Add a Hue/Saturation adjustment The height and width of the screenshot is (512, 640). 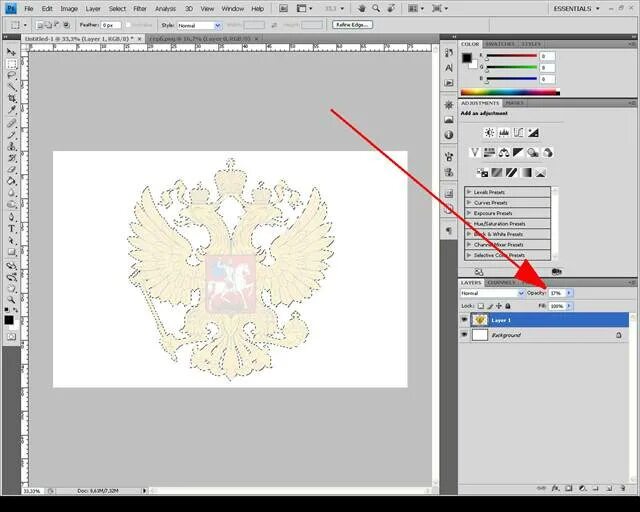coord(489,153)
